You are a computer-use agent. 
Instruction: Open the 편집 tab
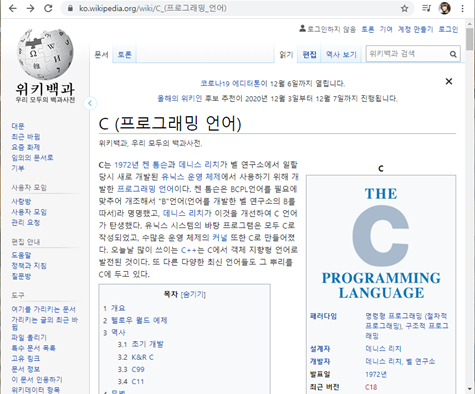click(x=309, y=54)
